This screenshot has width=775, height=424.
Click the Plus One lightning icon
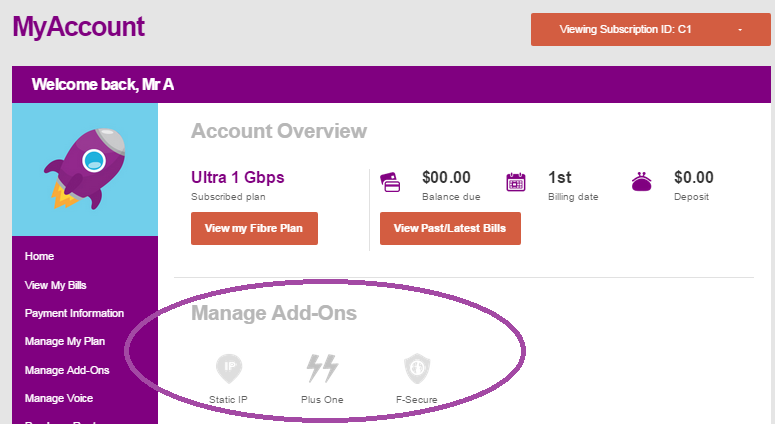(x=322, y=369)
